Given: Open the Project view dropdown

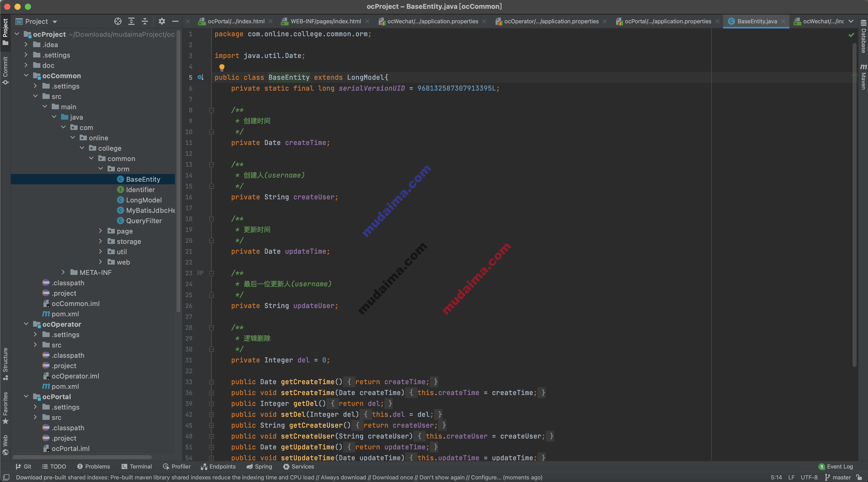Looking at the screenshot, I should pos(36,21).
